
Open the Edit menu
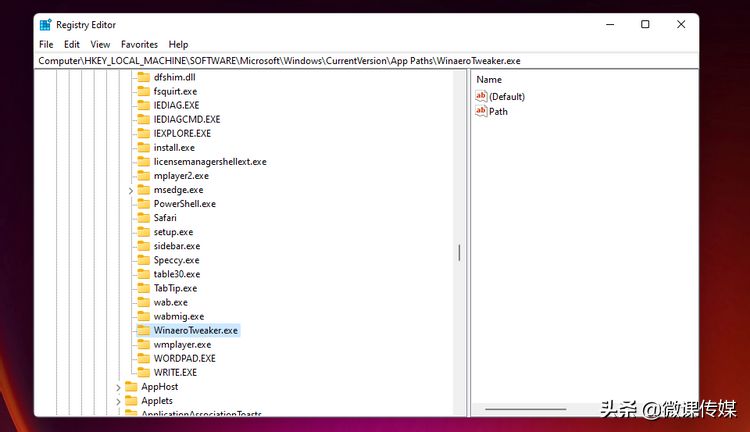[72, 44]
